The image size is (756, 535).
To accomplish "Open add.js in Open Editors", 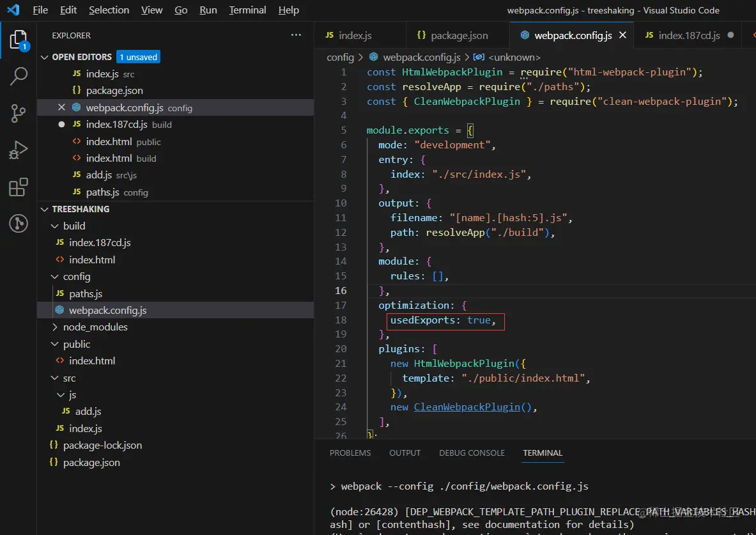I will [x=176, y=175].
